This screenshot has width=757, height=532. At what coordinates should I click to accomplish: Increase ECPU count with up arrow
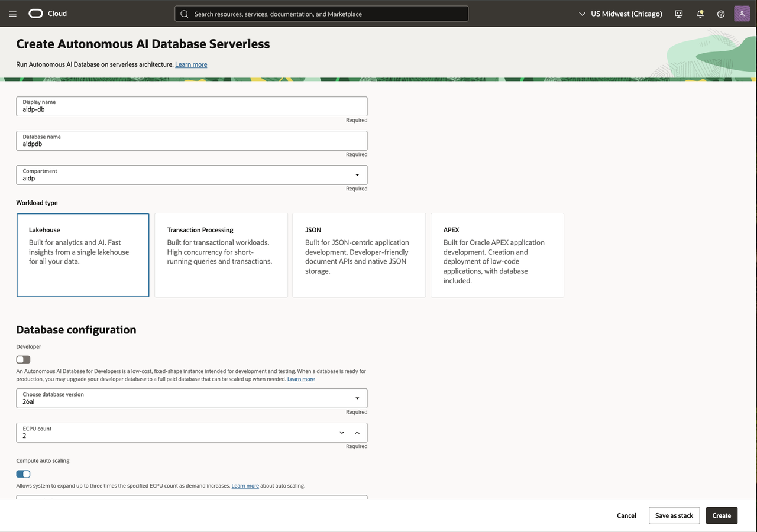point(357,433)
